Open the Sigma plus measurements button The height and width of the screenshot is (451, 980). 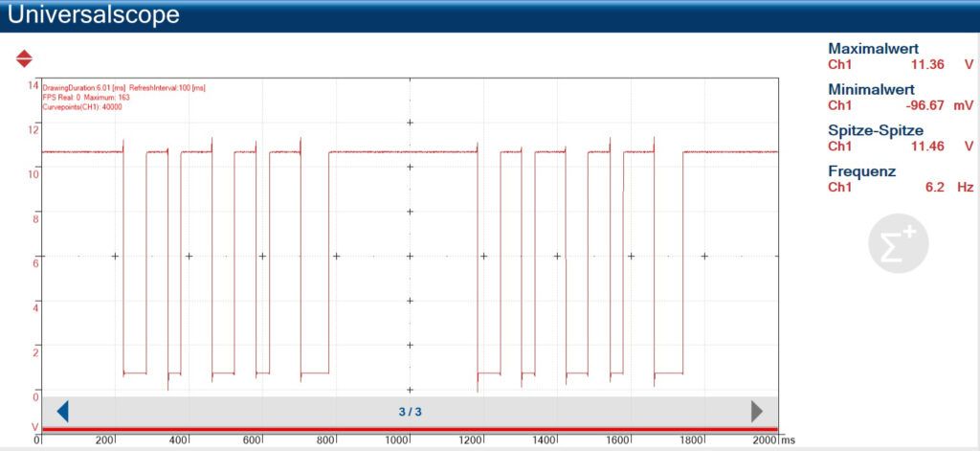click(x=898, y=243)
